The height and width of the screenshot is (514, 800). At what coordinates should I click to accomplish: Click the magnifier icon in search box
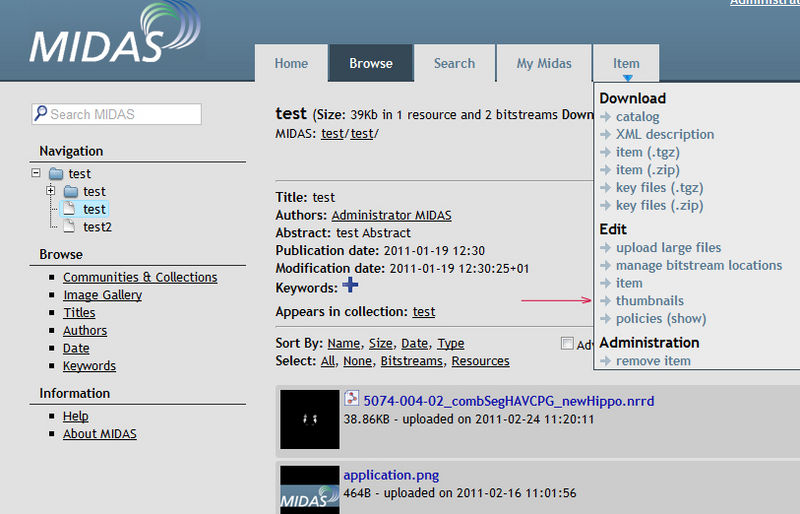click(x=40, y=114)
